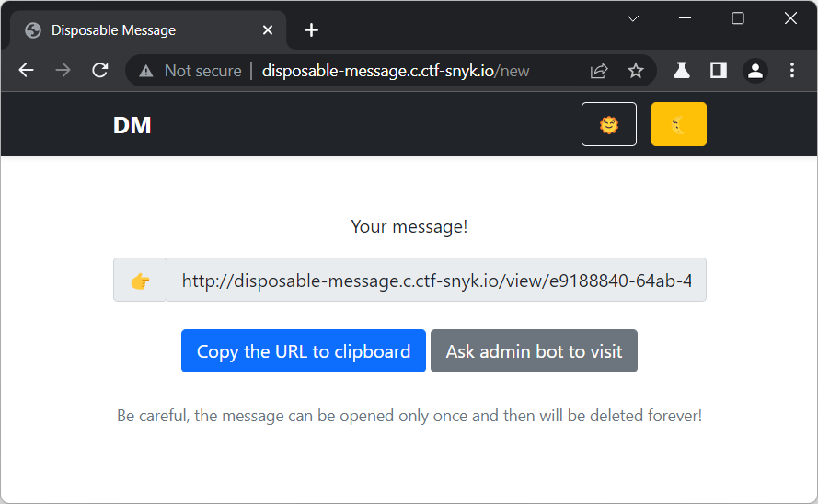The width and height of the screenshot is (818, 504).
Task: Bookmark this page with the star icon
Action: click(x=635, y=71)
